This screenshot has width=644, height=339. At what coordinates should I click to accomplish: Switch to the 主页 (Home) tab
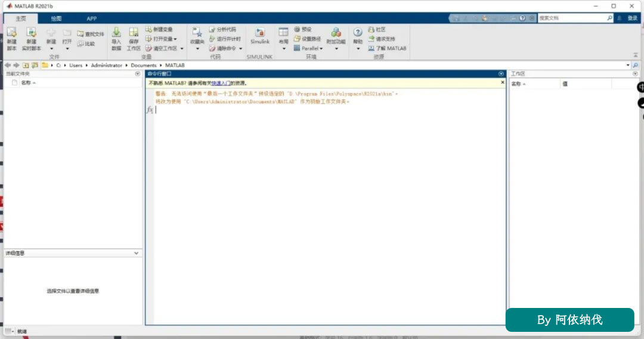21,19
